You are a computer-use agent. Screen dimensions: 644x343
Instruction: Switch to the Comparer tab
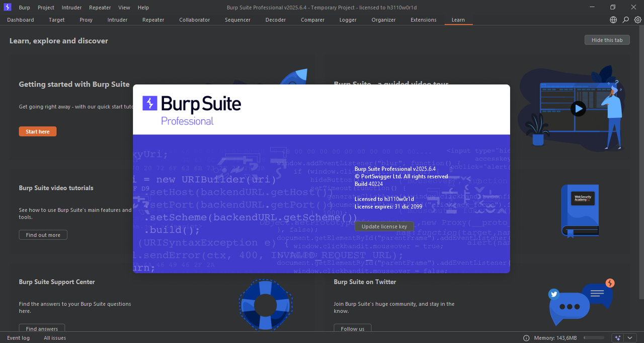click(312, 20)
